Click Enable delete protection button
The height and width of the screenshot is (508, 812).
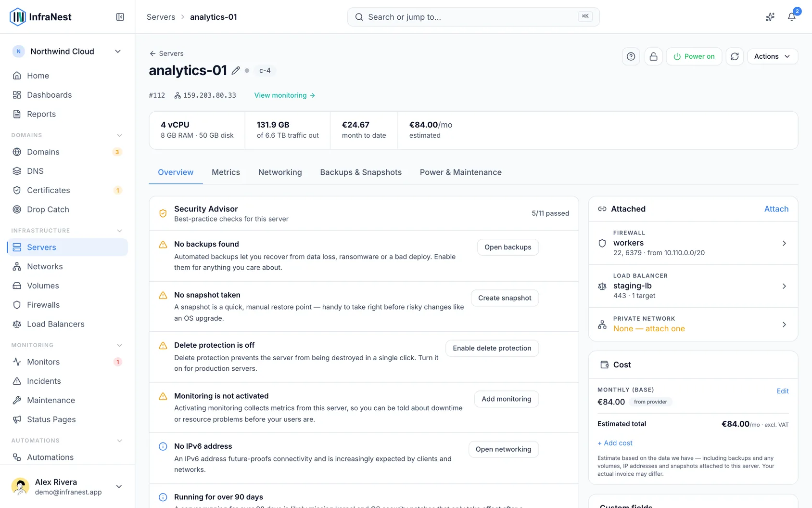[492, 348]
